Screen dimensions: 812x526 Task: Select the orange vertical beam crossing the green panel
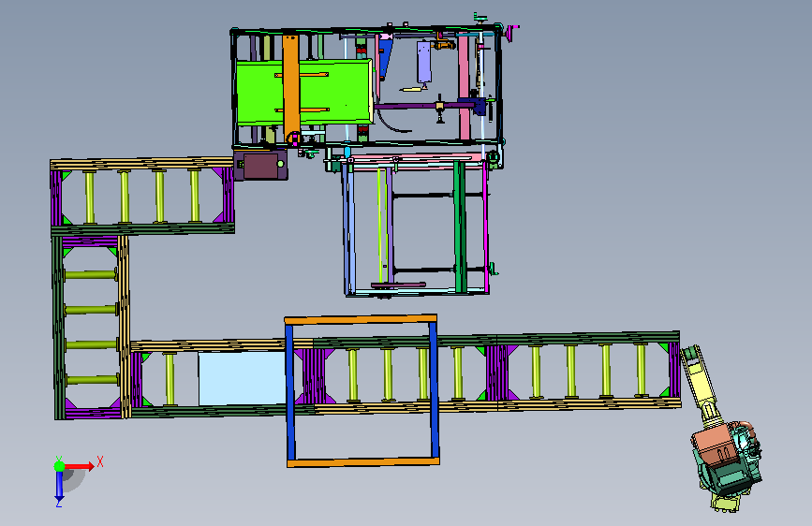[x=291, y=89]
